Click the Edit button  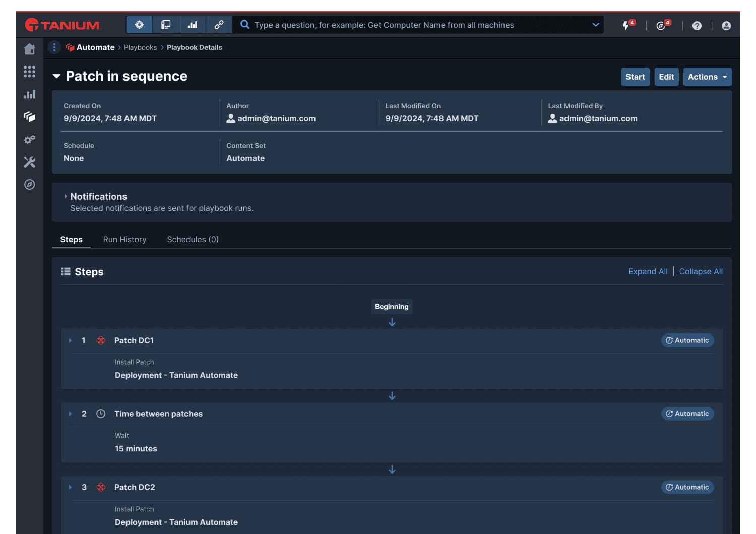[666, 77]
